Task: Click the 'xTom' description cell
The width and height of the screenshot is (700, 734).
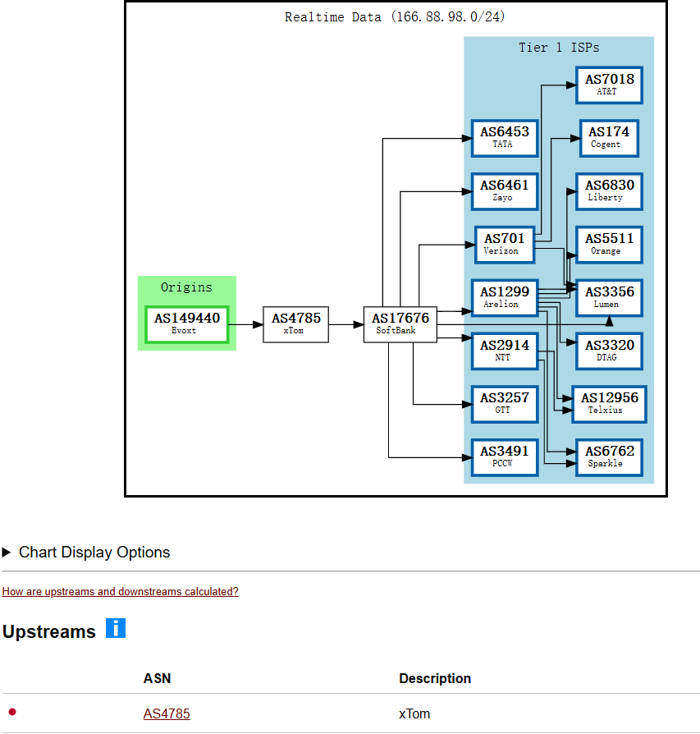Action: (x=414, y=713)
